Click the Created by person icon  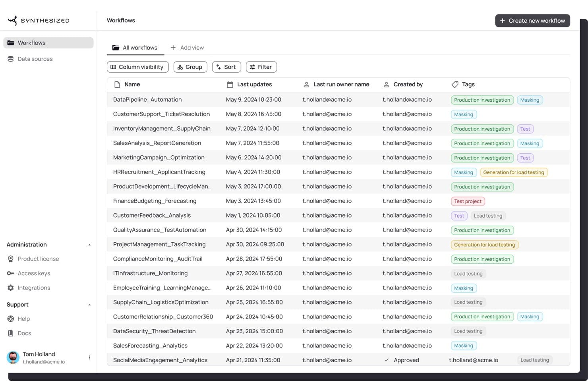[386, 85]
